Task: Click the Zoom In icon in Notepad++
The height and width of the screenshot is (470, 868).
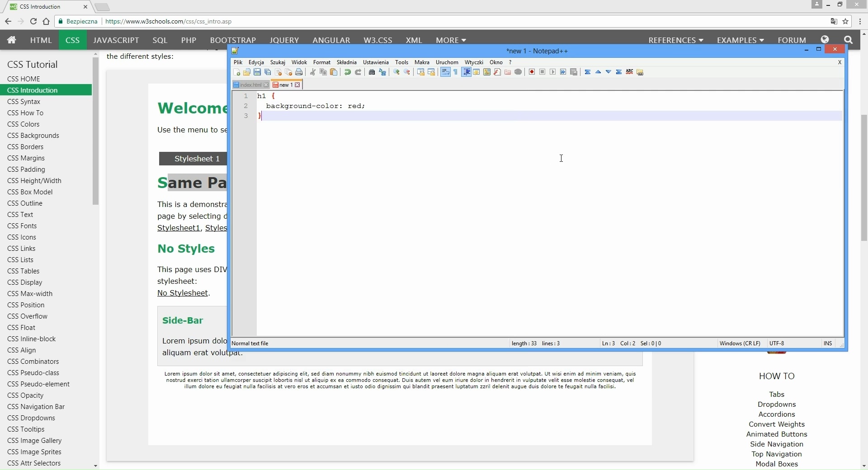Action: [396, 72]
